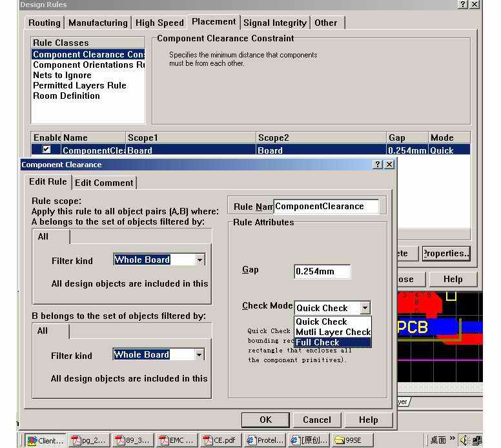Image resolution: width=501 pixels, height=448 pixels.
Task: Click the volume speaker tray icon
Action: [464, 440]
